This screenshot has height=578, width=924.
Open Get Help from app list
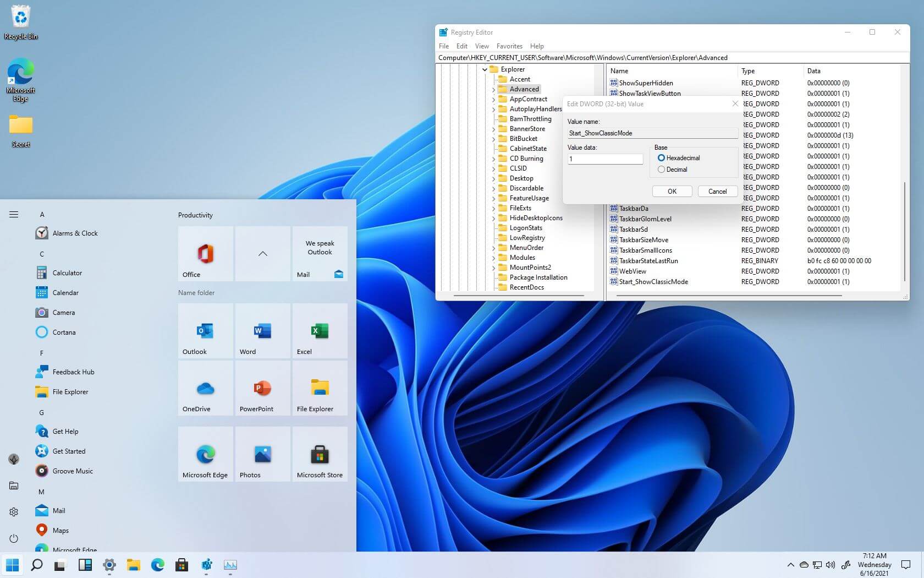coord(57,432)
